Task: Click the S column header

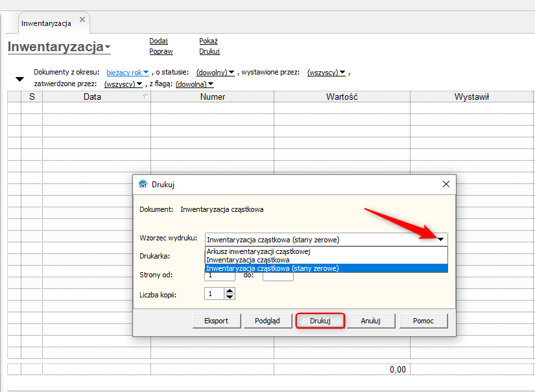Action: point(32,97)
